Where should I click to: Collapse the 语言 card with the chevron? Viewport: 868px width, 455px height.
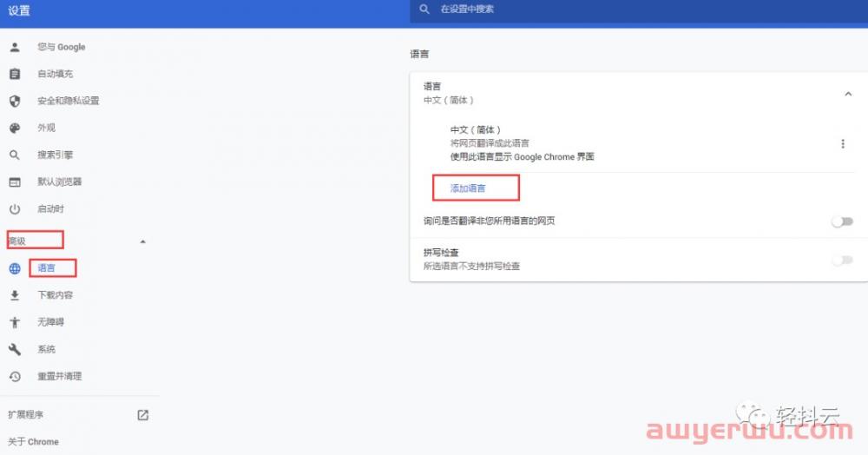coord(847,94)
